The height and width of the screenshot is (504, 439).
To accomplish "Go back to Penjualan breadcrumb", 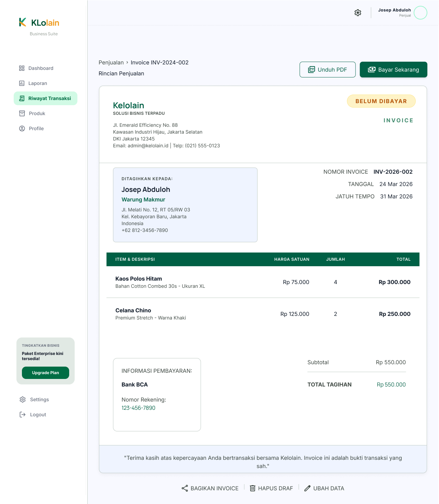I will 111,62.
